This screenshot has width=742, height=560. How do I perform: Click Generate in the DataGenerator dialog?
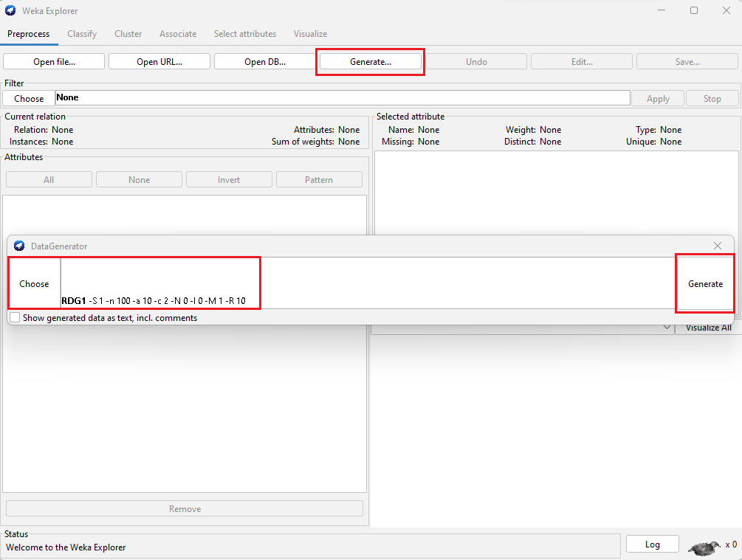[x=705, y=284]
